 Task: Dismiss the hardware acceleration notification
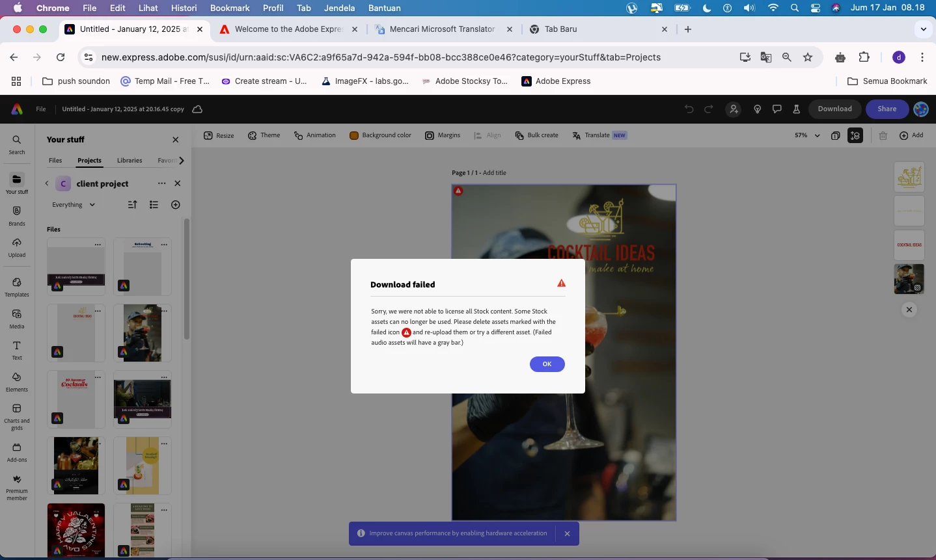click(x=567, y=533)
